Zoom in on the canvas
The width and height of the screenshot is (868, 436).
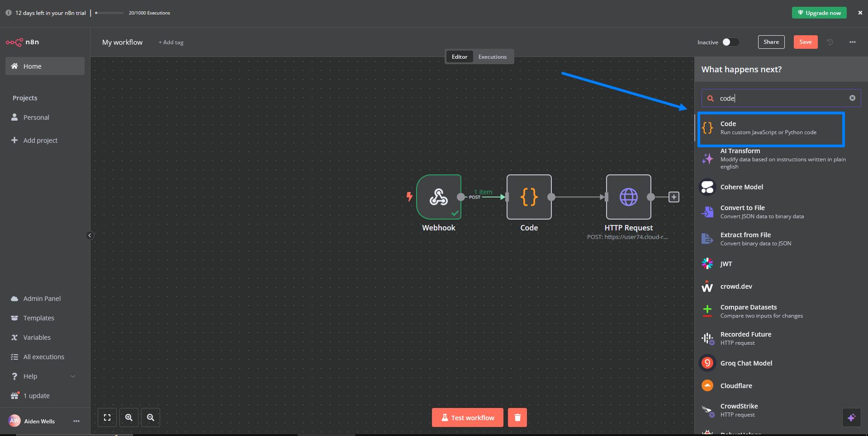pyautogui.click(x=129, y=417)
